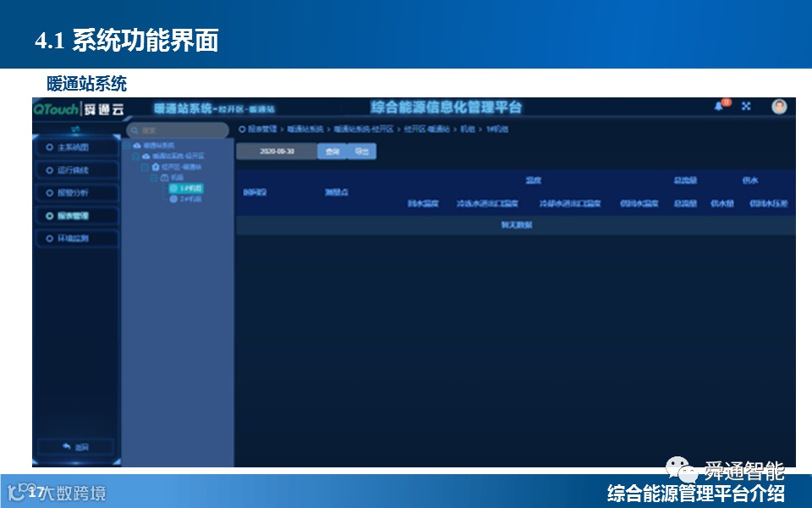Open the user avatar menu
Screen dimensions: 812x508
pyautogui.click(x=779, y=107)
